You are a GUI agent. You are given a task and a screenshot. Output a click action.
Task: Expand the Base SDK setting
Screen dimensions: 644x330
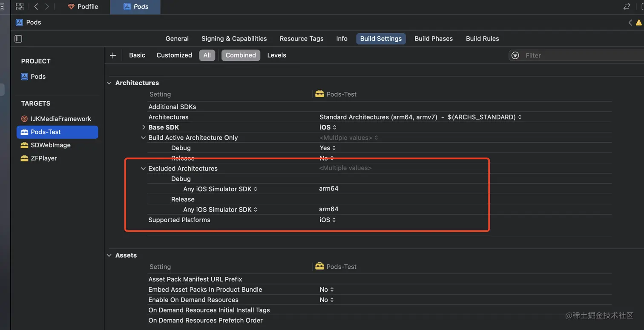(144, 127)
